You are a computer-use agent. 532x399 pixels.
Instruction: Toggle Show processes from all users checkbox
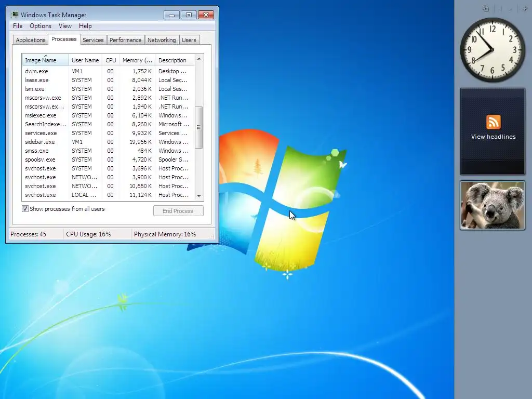[x=25, y=209]
